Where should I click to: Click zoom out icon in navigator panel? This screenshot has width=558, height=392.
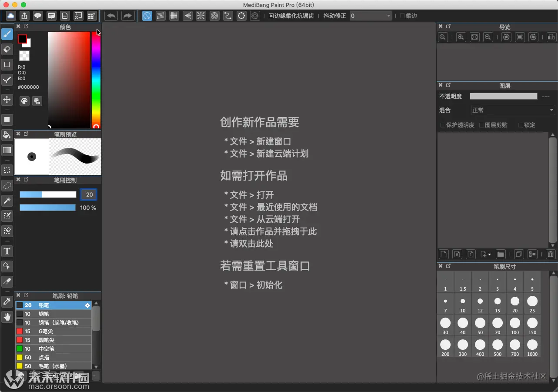click(x=488, y=37)
